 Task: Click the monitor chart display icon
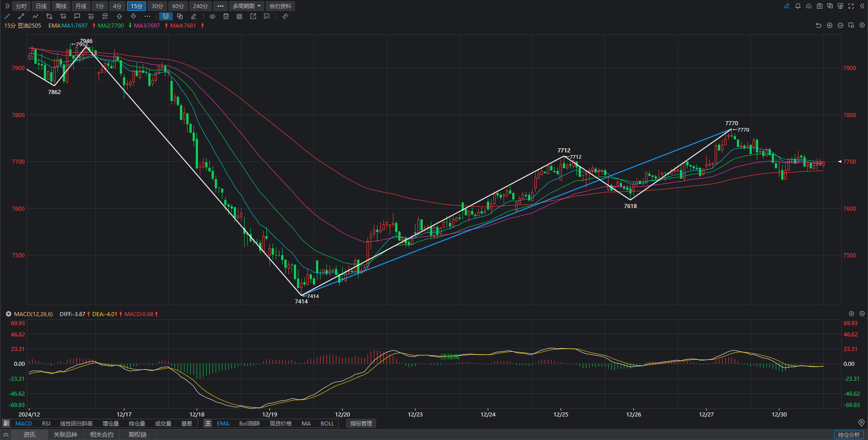point(840,6)
